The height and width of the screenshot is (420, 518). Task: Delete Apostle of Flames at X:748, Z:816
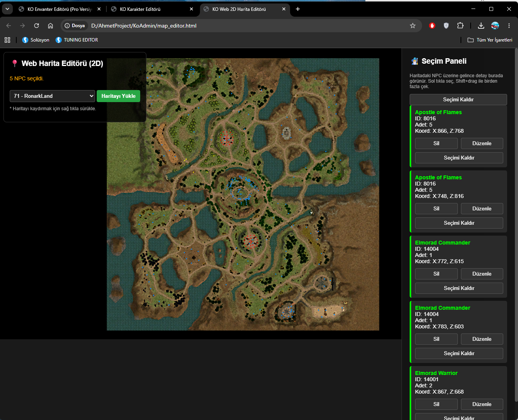click(x=436, y=208)
